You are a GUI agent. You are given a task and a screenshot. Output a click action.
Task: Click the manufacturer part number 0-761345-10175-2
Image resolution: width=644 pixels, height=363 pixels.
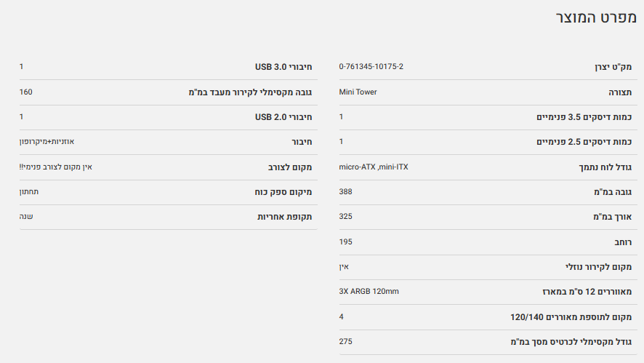coord(371,66)
